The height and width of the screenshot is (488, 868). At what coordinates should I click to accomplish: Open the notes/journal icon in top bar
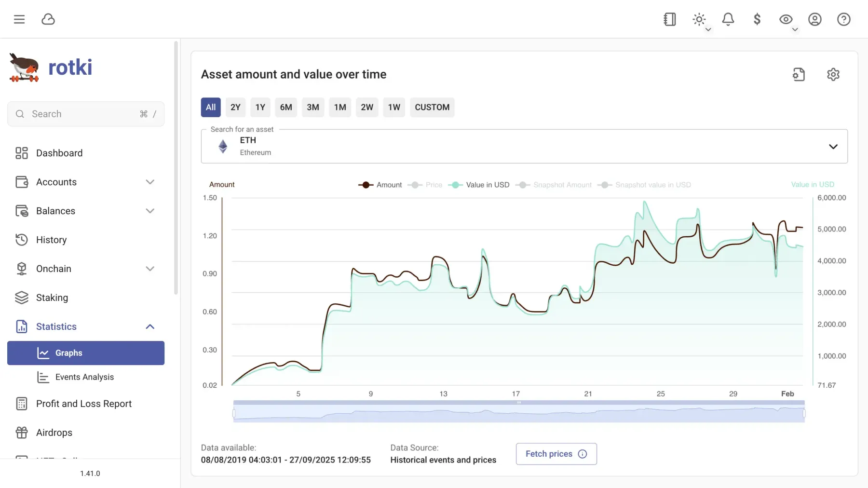(669, 19)
